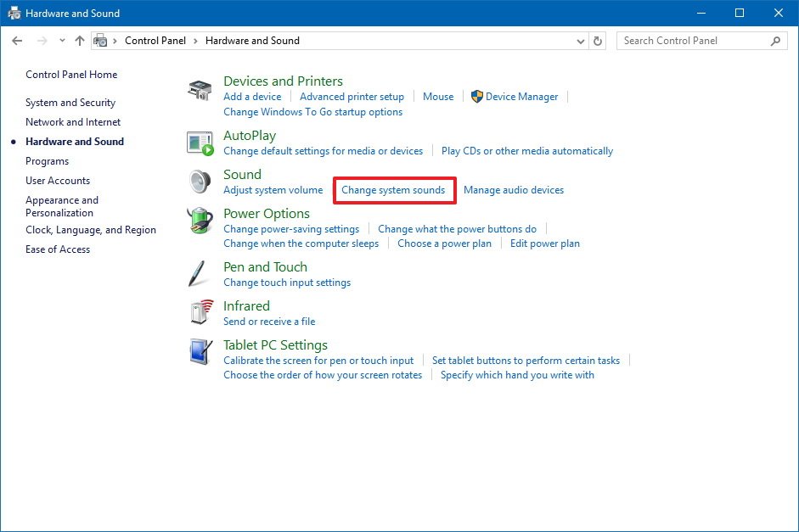Image resolution: width=799 pixels, height=532 pixels.
Task: Click Send or receive a file
Action: pos(269,322)
